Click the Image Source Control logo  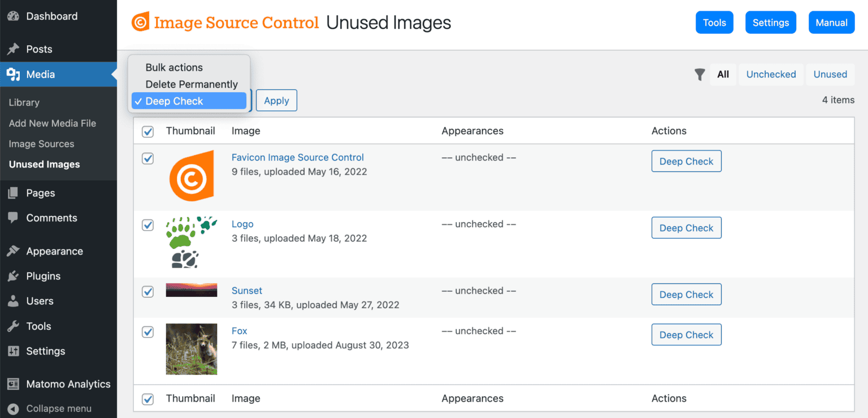pos(140,22)
